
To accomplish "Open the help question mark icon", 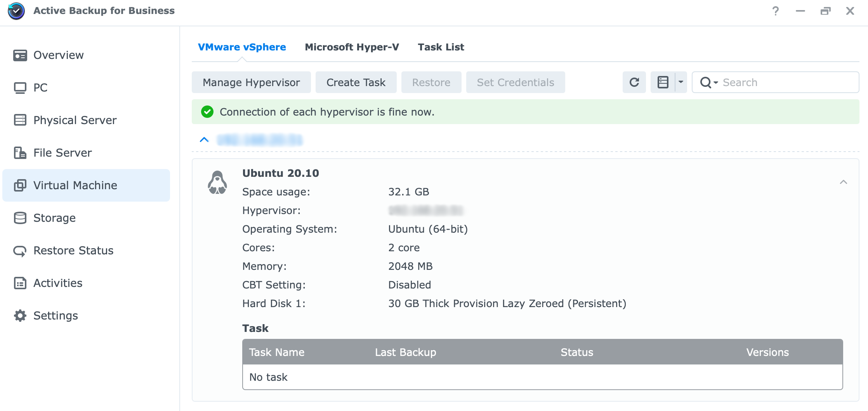I will pyautogui.click(x=775, y=11).
